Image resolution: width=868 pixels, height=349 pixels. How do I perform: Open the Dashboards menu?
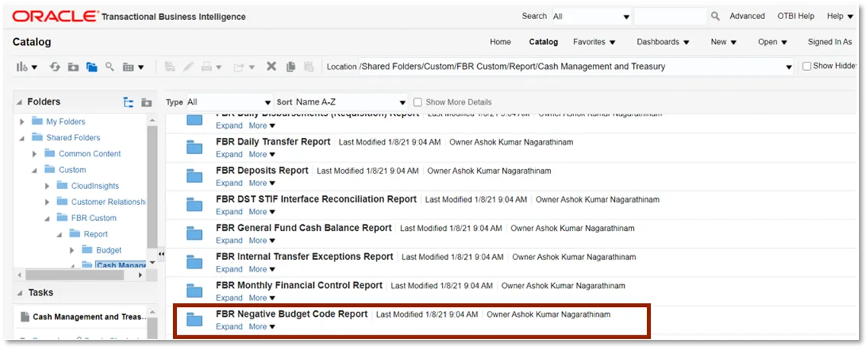tap(662, 42)
